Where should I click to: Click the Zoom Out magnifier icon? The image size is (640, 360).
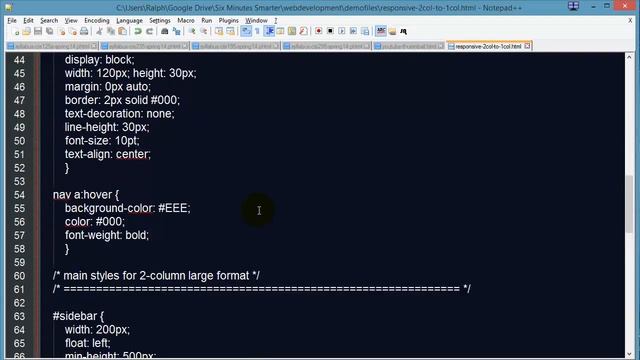coord(203,31)
